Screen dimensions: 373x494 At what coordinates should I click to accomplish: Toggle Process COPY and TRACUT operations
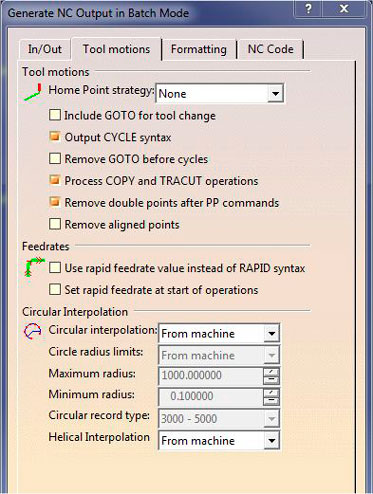coord(55,180)
